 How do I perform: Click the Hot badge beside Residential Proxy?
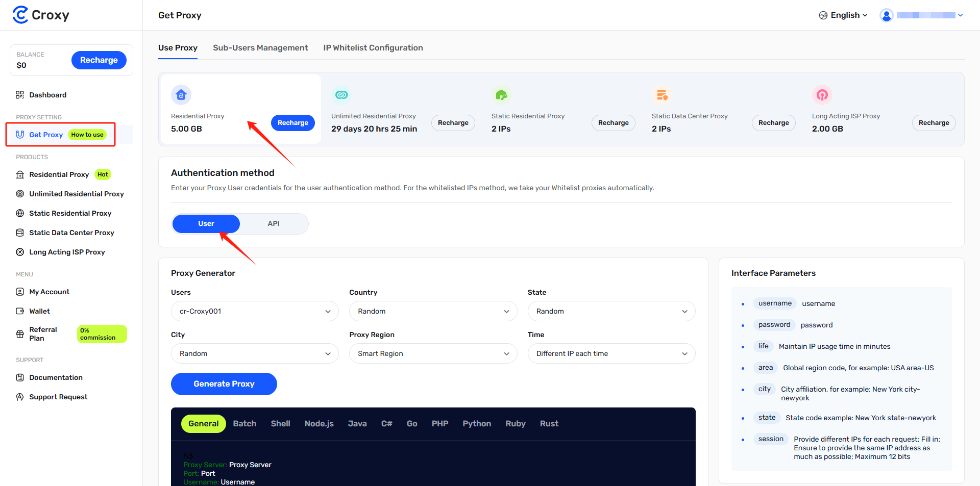tap(103, 174)
